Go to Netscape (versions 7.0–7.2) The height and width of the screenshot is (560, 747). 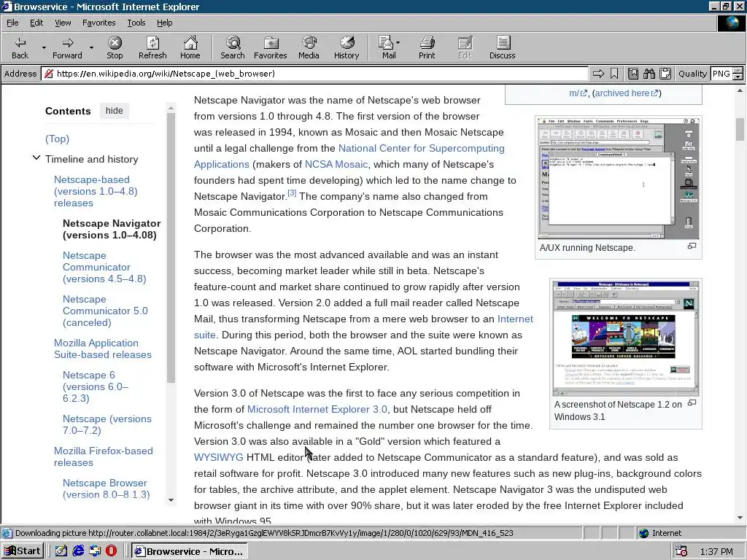[107, 424]
